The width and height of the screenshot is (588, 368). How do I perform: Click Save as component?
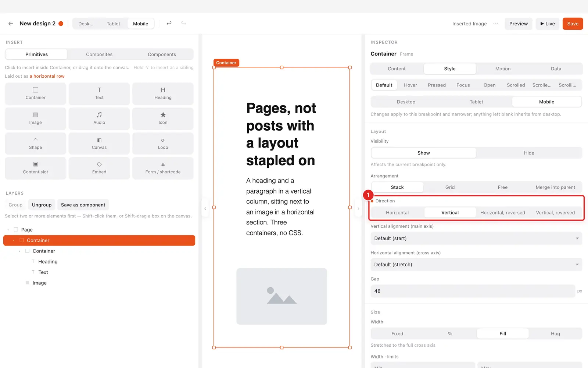coord(83,205)
